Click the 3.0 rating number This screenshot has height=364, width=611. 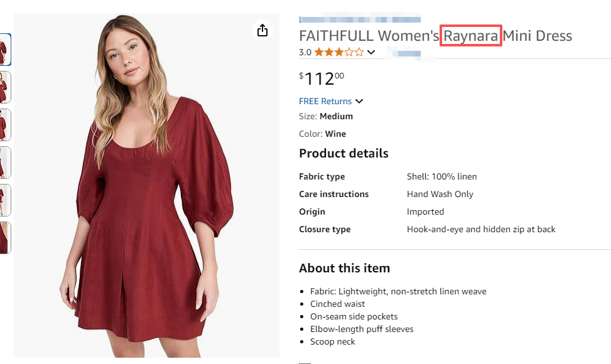pyautogui.click(x=305, y=52)
